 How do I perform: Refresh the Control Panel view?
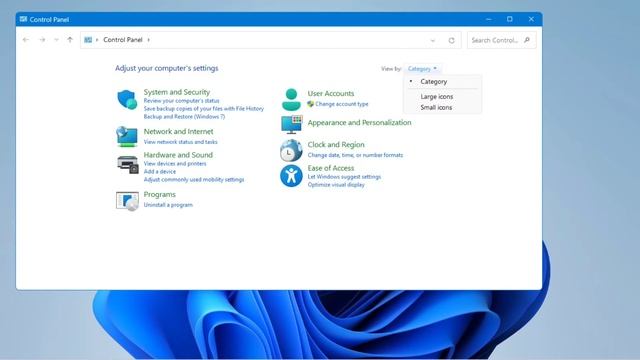(451, 40)
